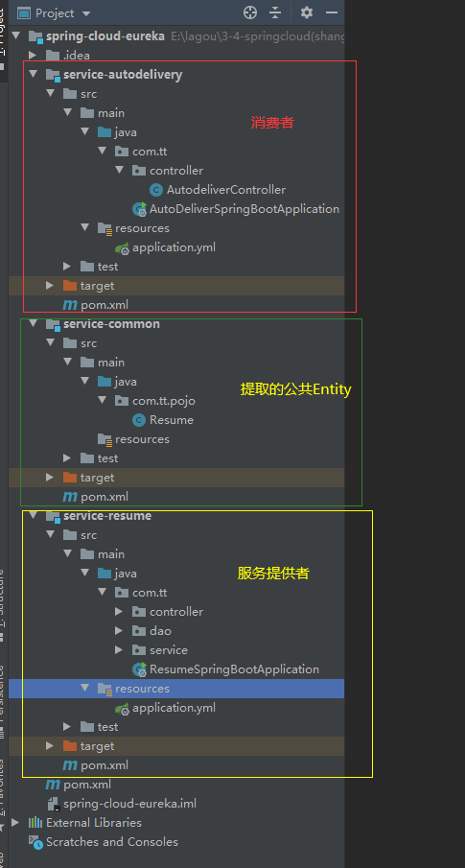Expand the service package
Viewport: 465px width, 868px height.
click(x=119, y=650)
